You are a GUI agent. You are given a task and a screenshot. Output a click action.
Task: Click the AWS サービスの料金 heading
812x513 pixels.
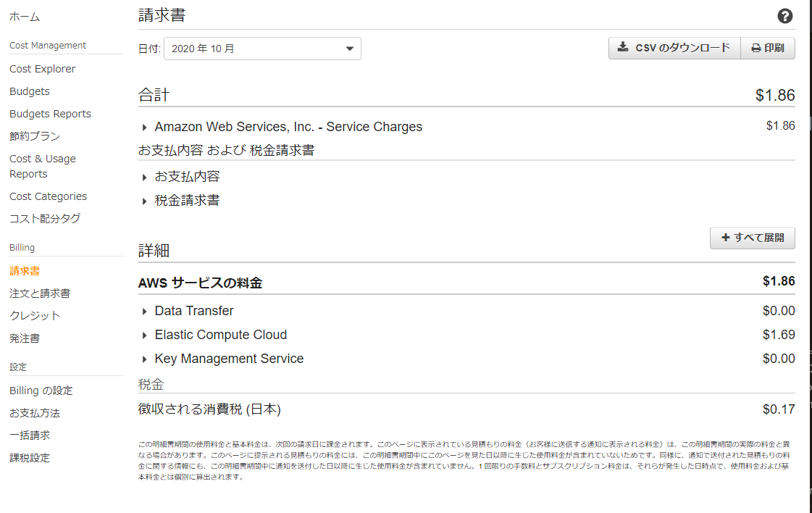point(200,283)
